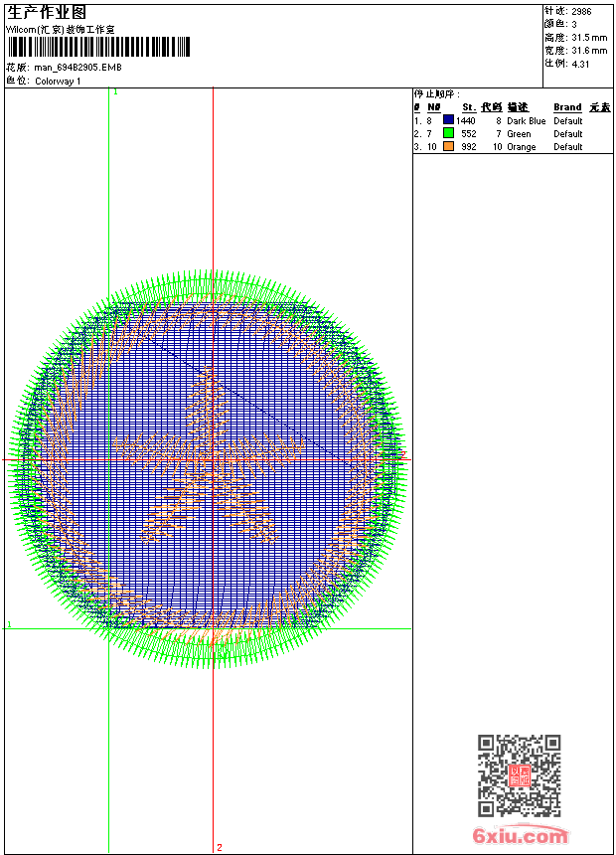This screenshot has width=616, height=855.
Task: Click the Orange thread color swatch
Action: click(x=448, y=146)
